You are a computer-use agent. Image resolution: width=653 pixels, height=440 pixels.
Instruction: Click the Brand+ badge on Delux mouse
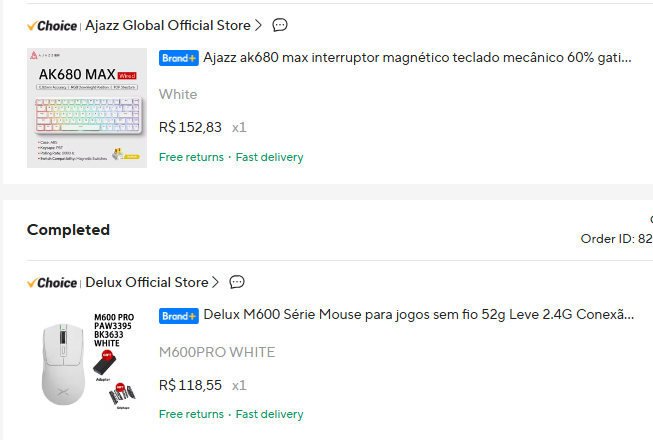click(179, 316)
